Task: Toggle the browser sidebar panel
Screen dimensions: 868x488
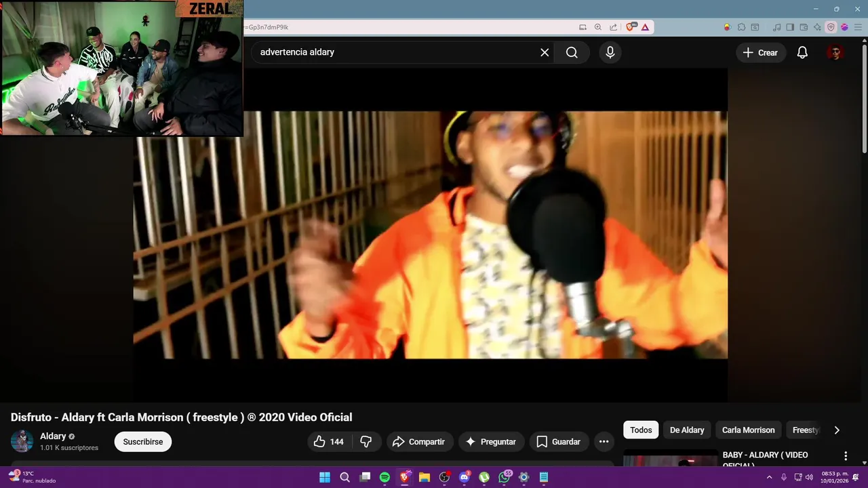Action: point(790,27)
